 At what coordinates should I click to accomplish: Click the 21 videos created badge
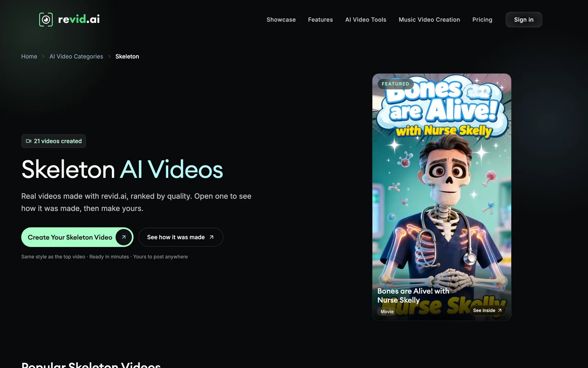(x=53, y=141)
